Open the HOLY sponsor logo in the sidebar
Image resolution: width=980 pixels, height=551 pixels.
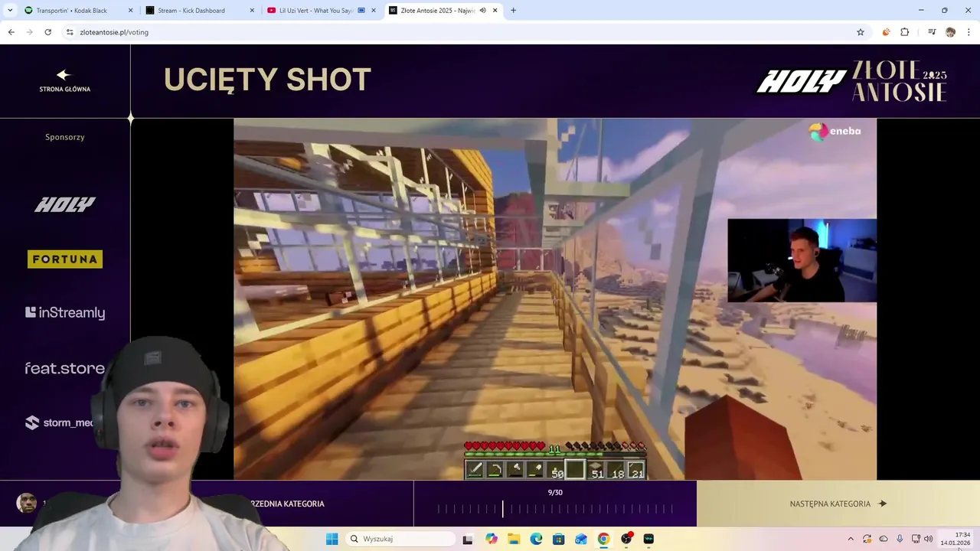point(65,204)
